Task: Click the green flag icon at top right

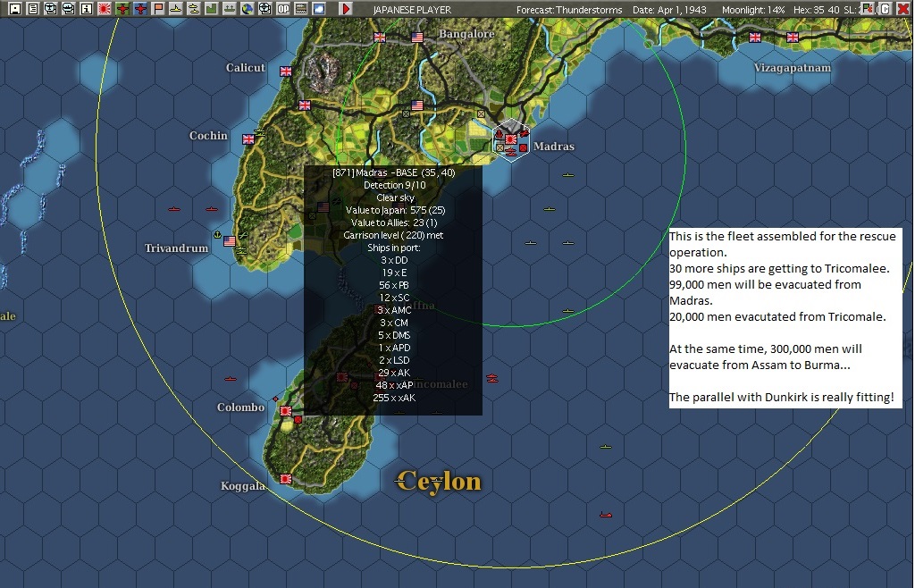Action: point(868,9)
